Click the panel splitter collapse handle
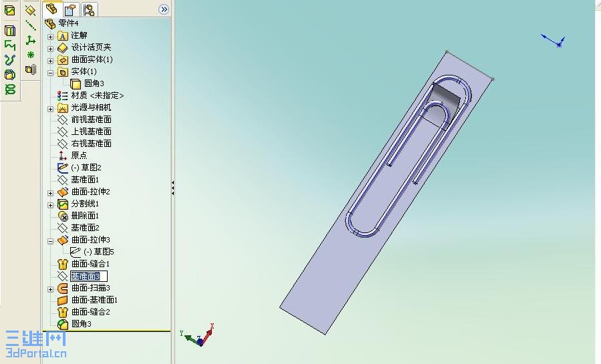Screen dimensions: 601x364 point(173,188)
